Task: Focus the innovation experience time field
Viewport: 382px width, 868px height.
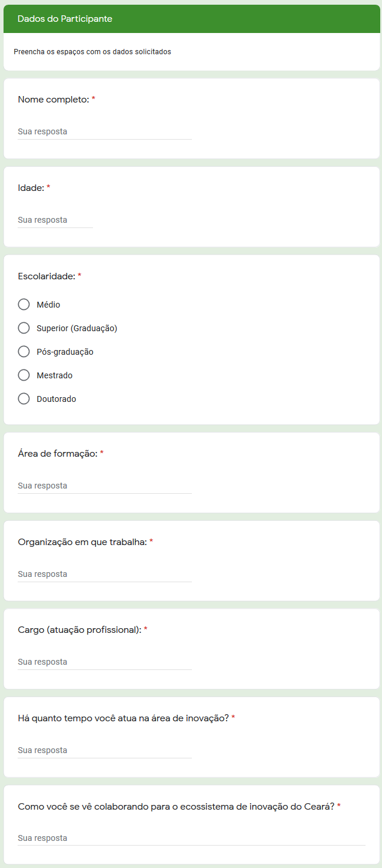Action: [x=105, y=750]
